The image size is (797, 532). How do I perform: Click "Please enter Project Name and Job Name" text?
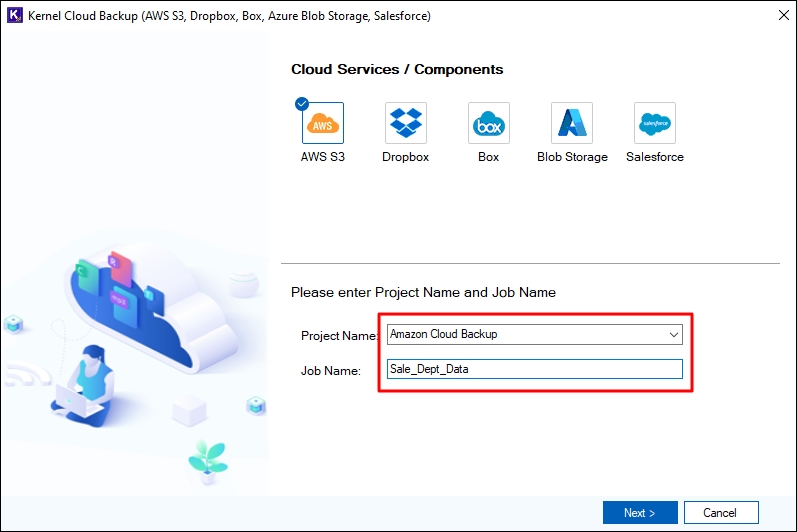point(423,292)
